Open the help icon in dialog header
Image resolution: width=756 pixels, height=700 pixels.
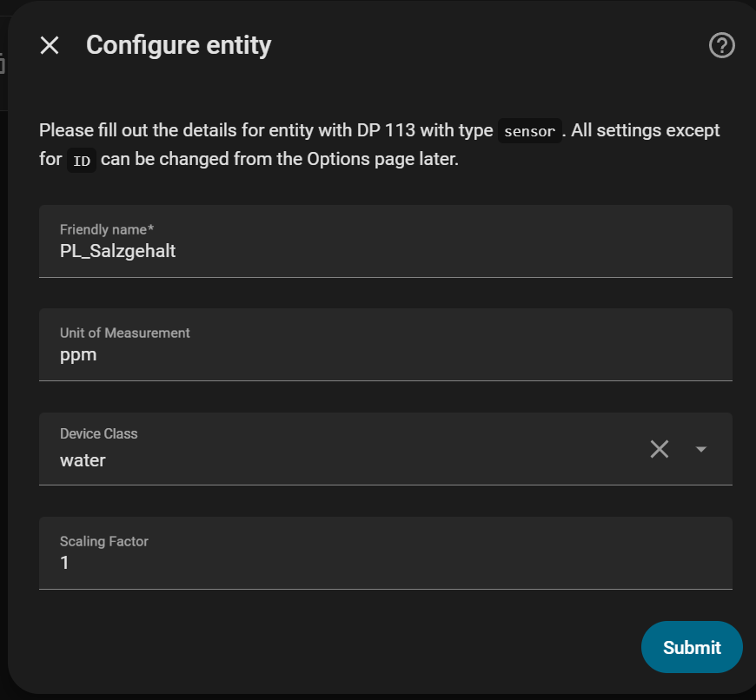(721, 45)
